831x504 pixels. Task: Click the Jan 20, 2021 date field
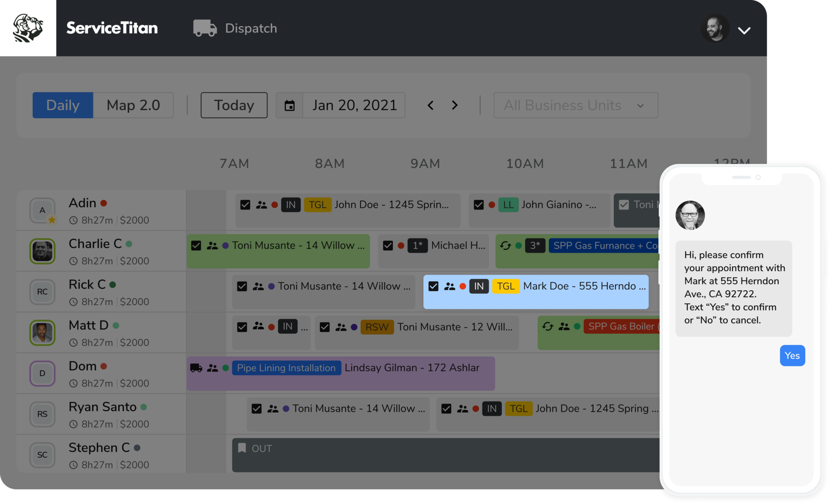click(x=354, y=105)
